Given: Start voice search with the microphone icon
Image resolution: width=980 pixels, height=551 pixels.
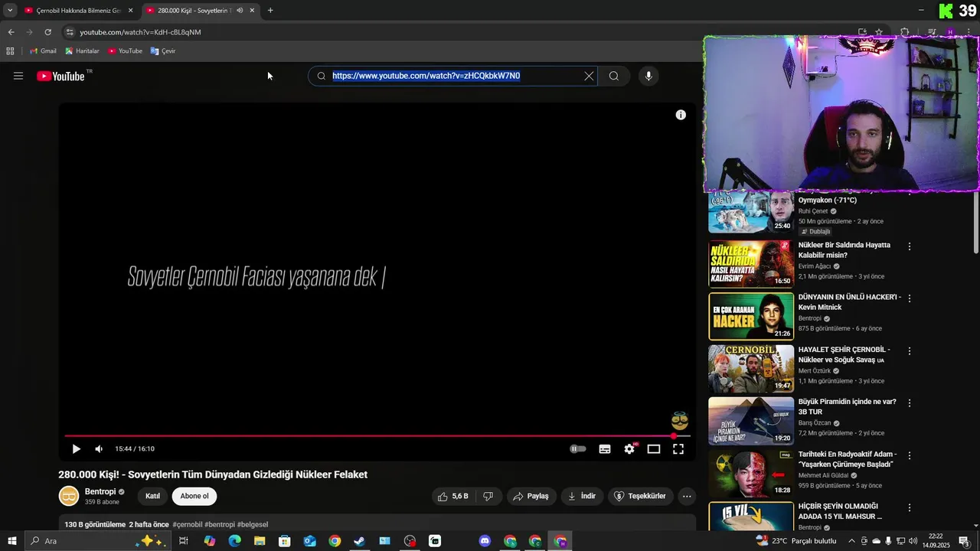Looking at the screenshot, I should click(648, 76).
